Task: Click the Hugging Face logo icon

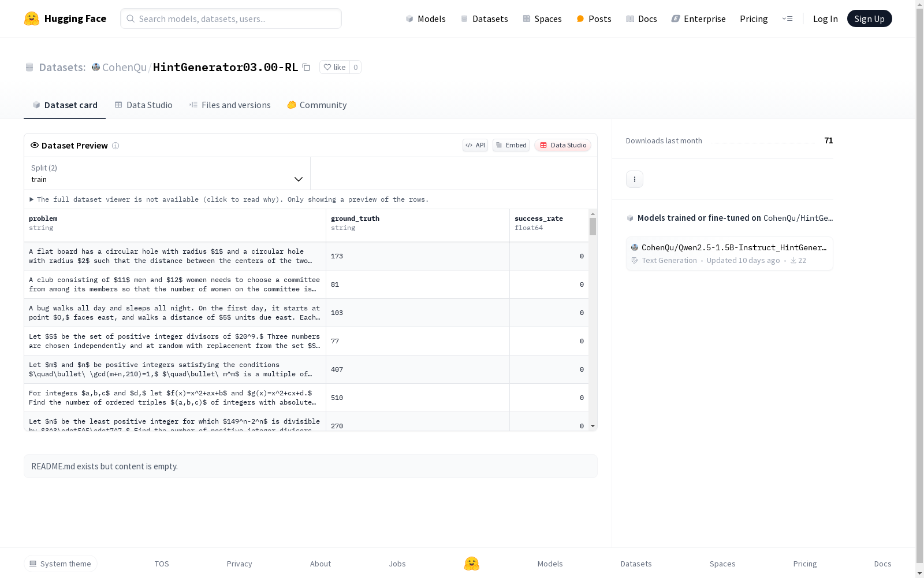Action: pos(32,18)
